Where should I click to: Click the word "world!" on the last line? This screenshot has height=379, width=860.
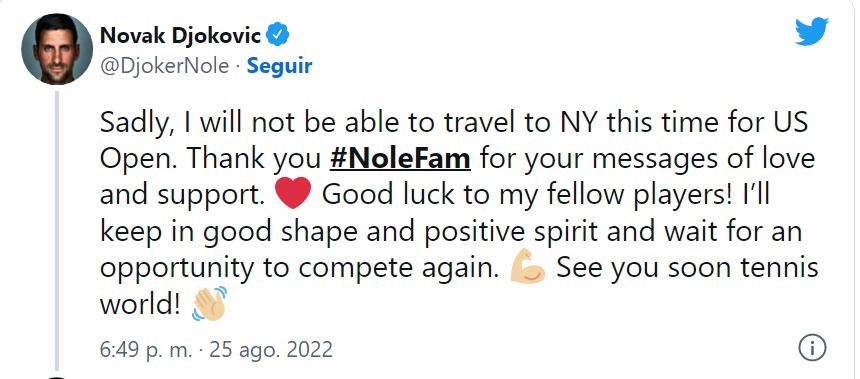140,304
